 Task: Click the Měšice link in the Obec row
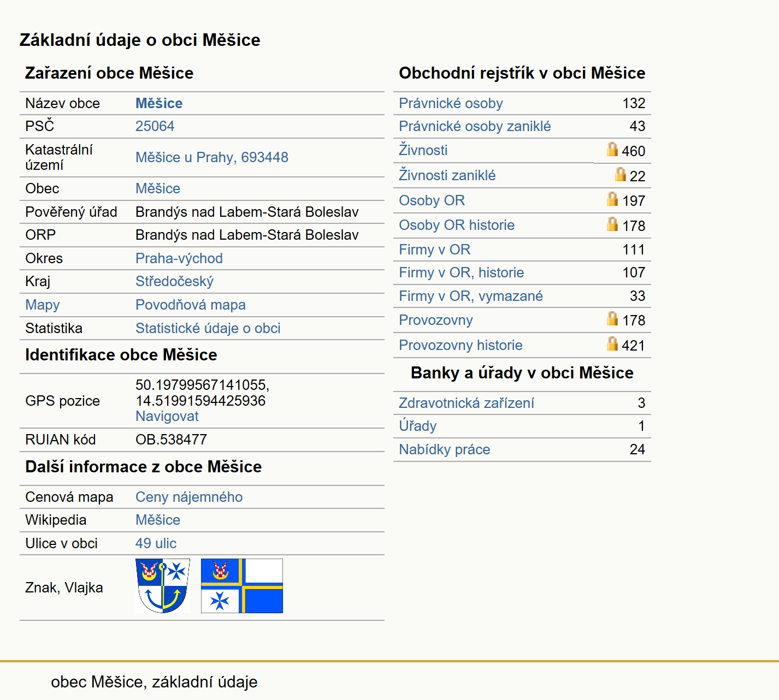coord(158,188)
